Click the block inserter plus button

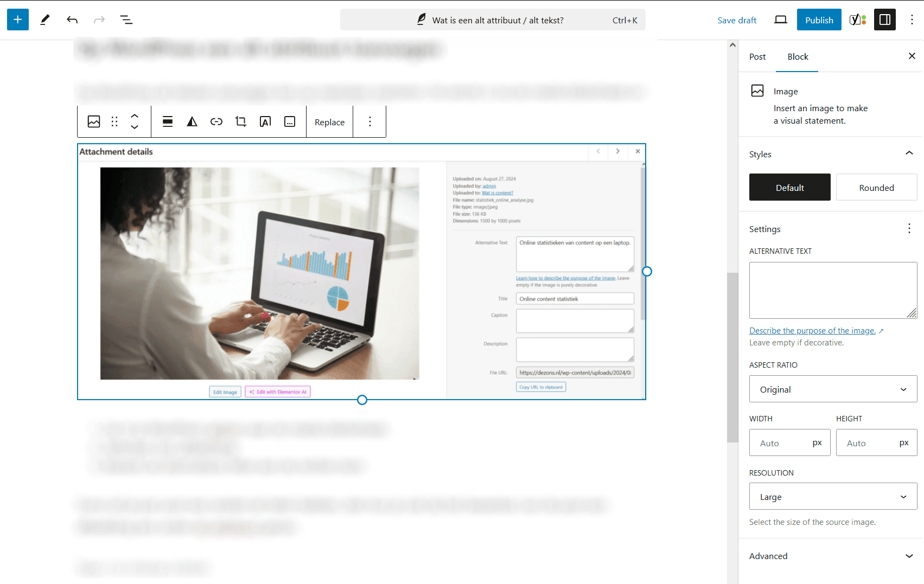[18, 20]
